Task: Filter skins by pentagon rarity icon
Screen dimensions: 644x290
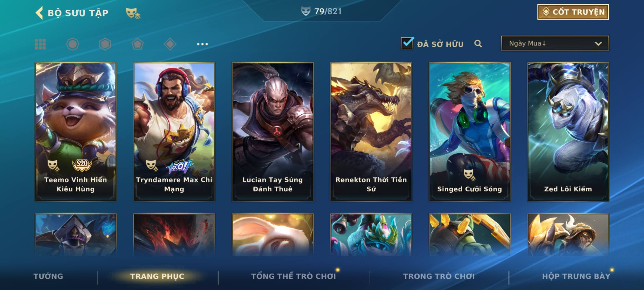Action: click(137, 44)
